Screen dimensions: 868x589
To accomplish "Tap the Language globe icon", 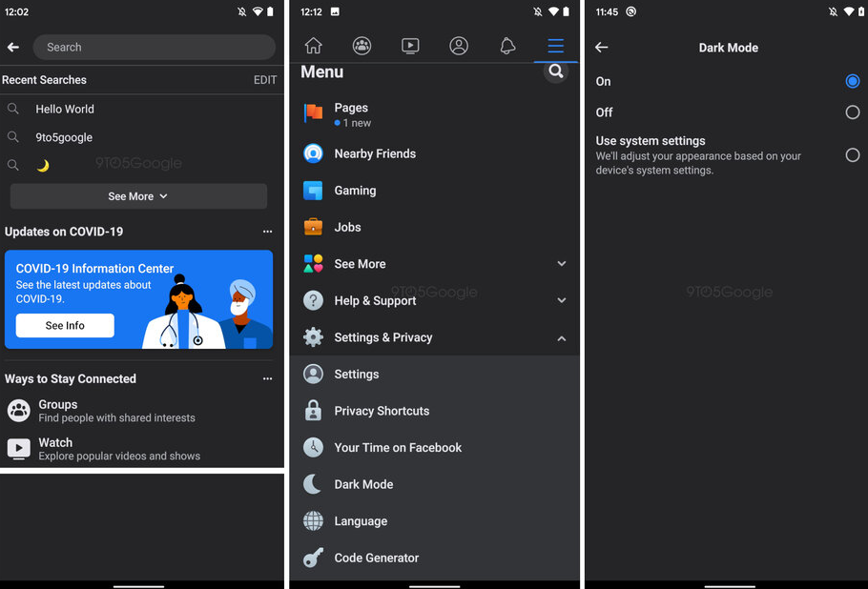I will (313, 521).
